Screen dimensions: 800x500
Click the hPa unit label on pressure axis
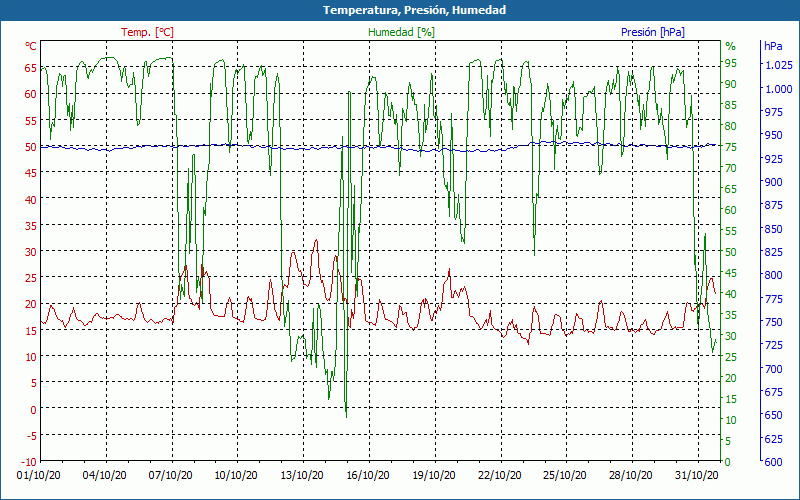773,46
